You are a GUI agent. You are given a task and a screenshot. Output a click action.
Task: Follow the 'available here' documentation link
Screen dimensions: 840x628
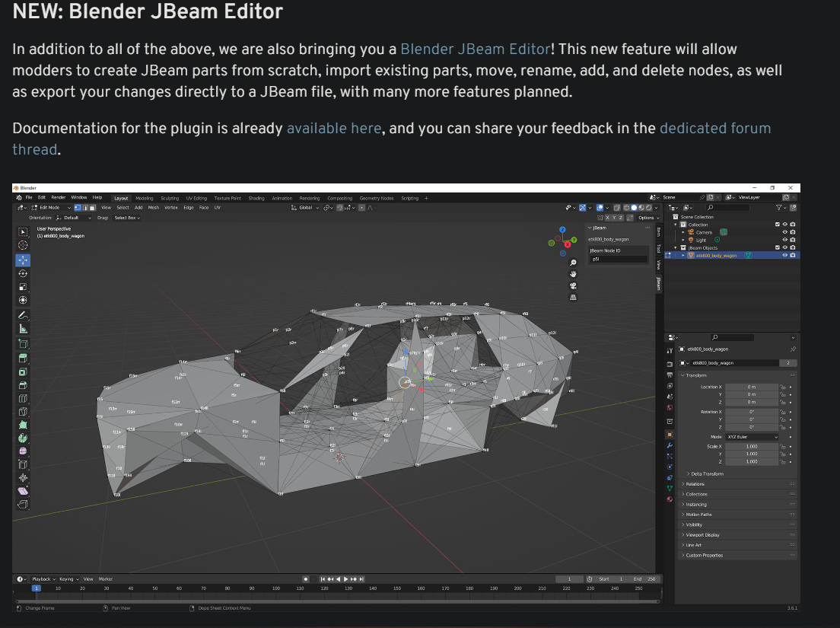click(334, 129)
